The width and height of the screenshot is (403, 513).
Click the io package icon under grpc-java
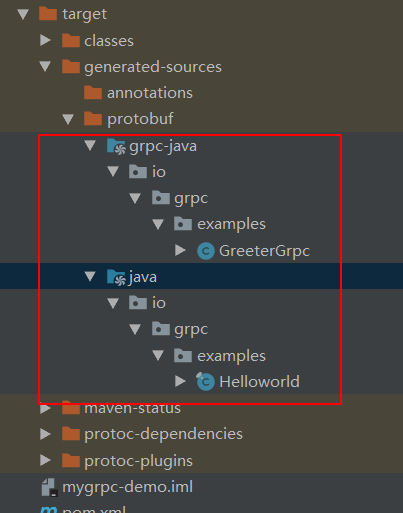tap(138, 172)
